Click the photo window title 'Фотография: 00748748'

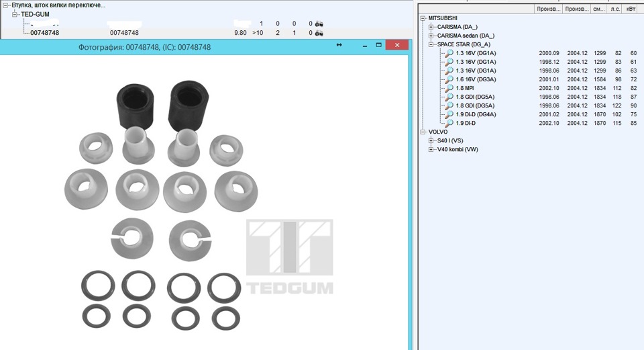point(145,47)
